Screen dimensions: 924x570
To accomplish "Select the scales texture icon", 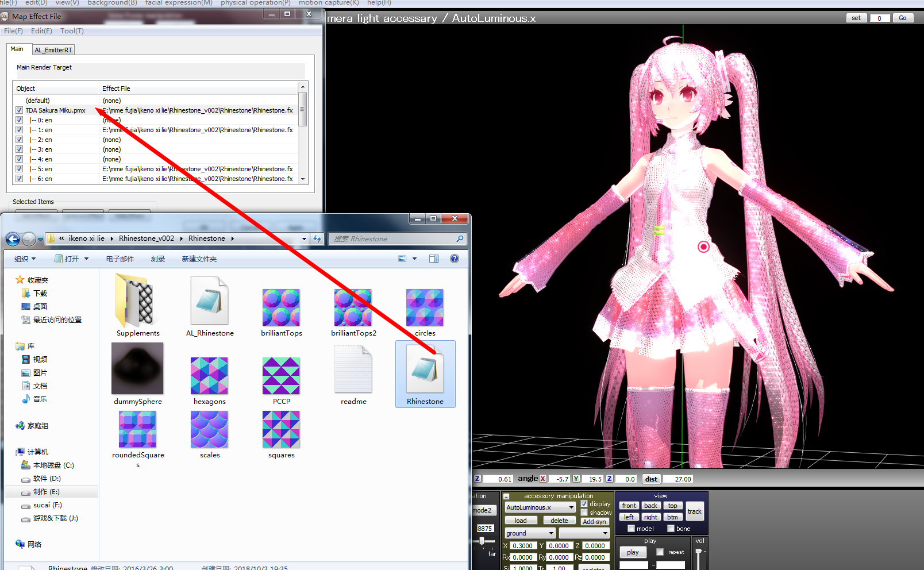I will point(209,429).
